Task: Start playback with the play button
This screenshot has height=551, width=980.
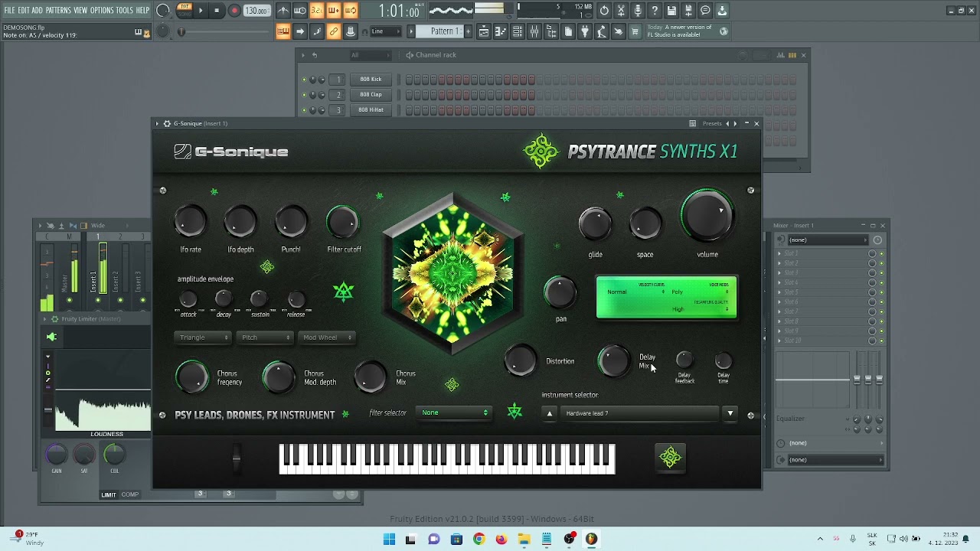Action: pos(201,11)
